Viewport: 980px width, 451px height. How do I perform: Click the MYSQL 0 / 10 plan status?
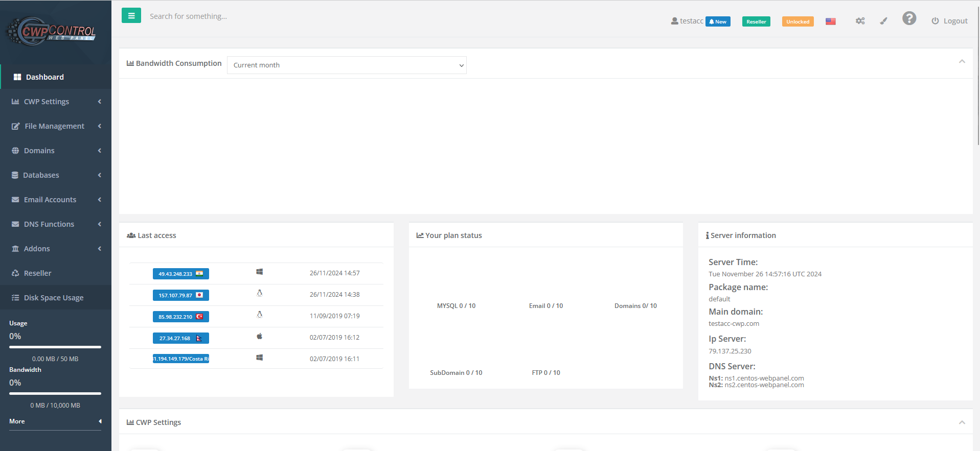coord(456,306)
